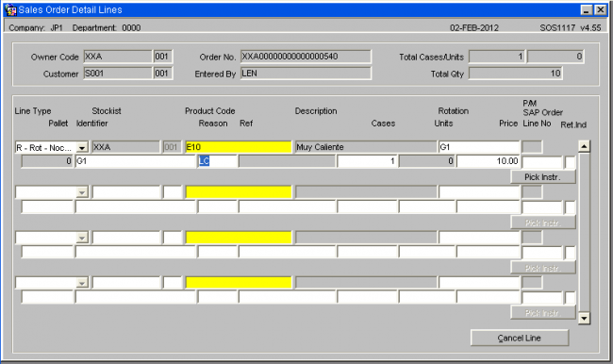
Task: Close the Sales Order Detail Lines window
Action: coord(600,9)
